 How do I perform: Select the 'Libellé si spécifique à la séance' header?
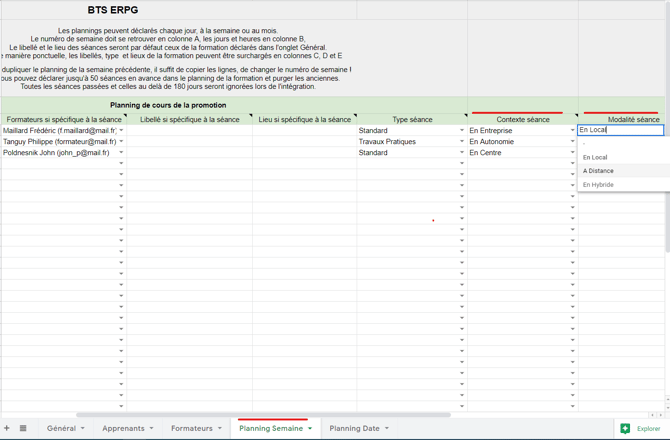point(189,119)
